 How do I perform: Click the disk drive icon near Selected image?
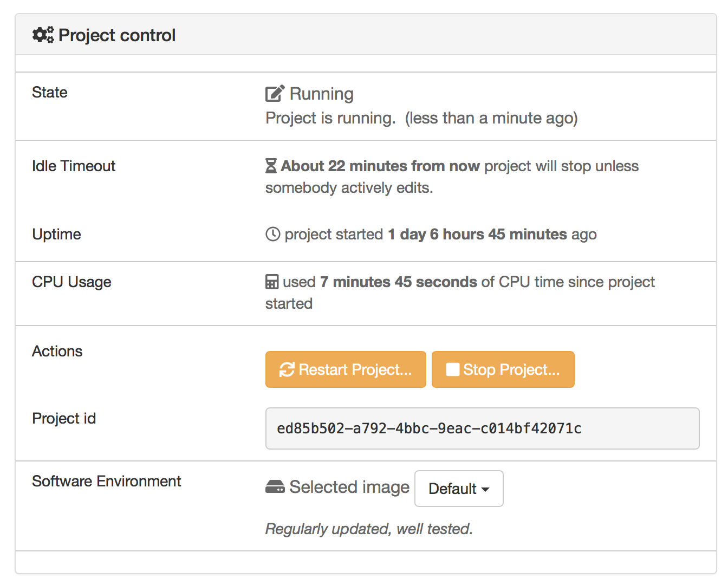[275, 487]
